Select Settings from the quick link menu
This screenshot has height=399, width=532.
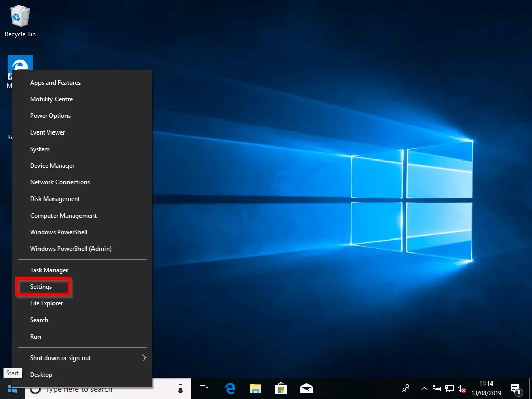pyautogui.click(x=42, y=286)
